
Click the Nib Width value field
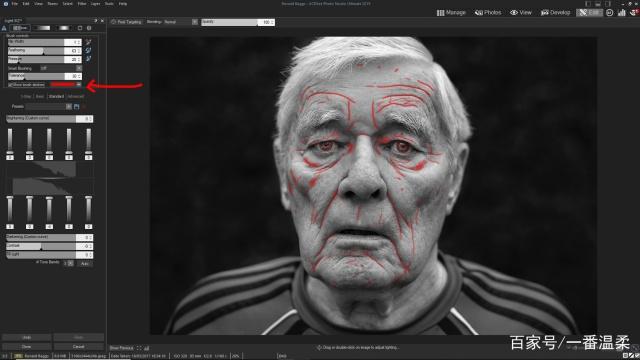click(x=73, y=42)
